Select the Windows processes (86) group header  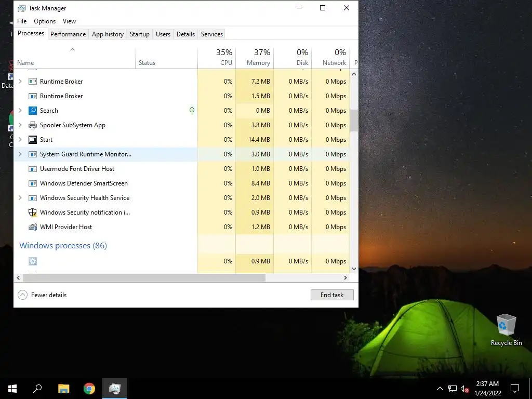63,246
